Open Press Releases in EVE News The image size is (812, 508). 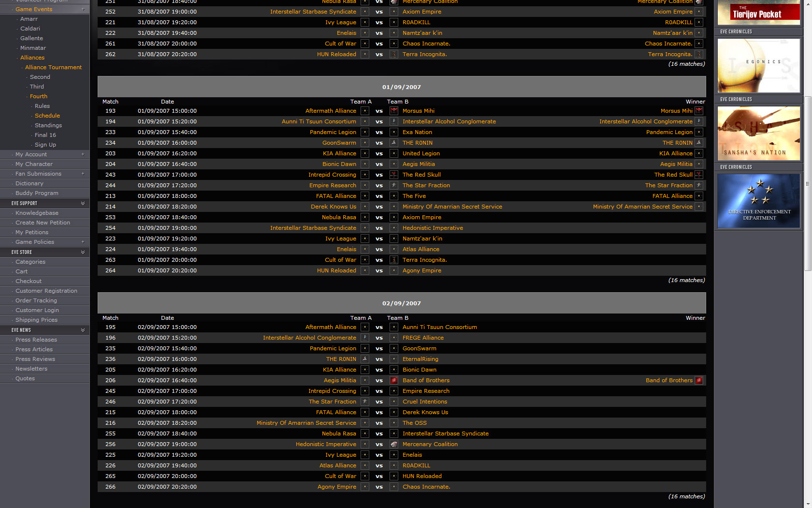tap(36, 340)
